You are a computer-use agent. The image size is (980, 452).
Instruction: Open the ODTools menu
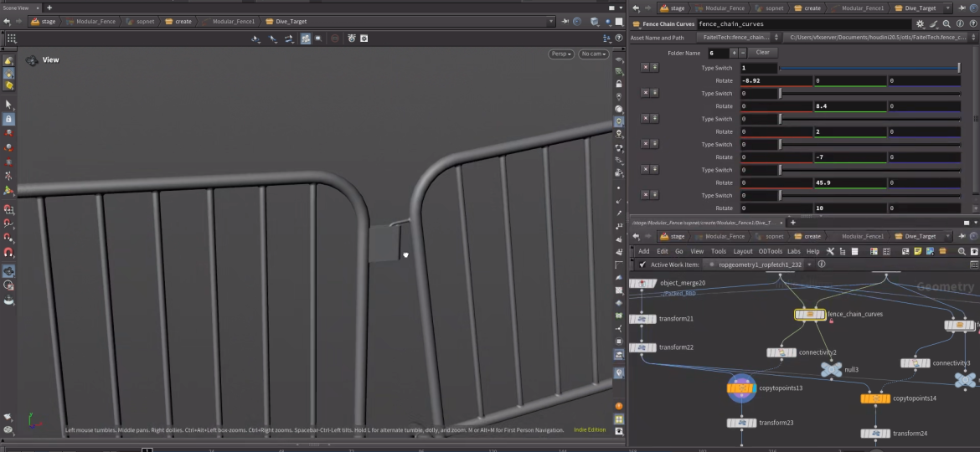(x=770, y=251)
